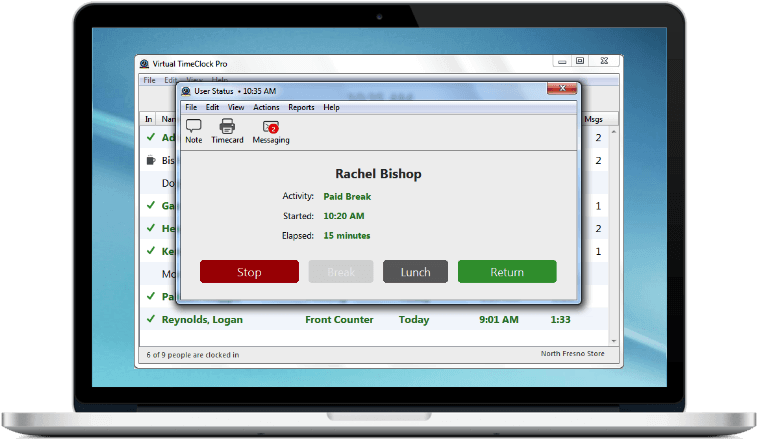Image resolution: width=757 pixels, height=439 pixels.
Task: Expand the Reports menu
Action: (301, 107)
